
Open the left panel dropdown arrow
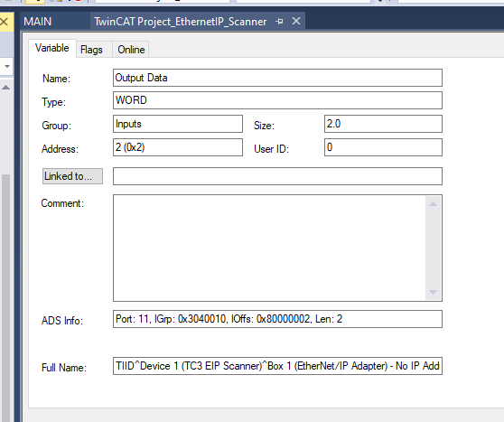(6, 66)
